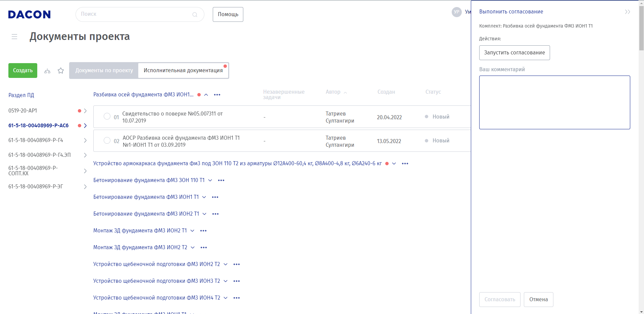Screen dimensions: 644x314
Task: Open the hamburger navigation menu
Action: click(x=14, y=37)
